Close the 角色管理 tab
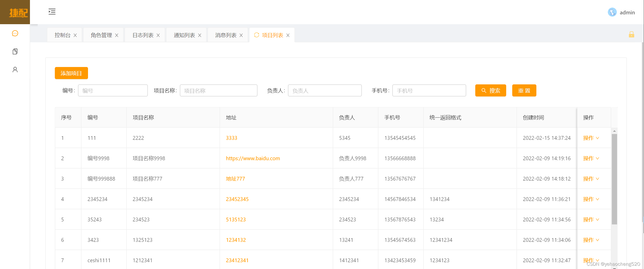 tap(117, 35)
